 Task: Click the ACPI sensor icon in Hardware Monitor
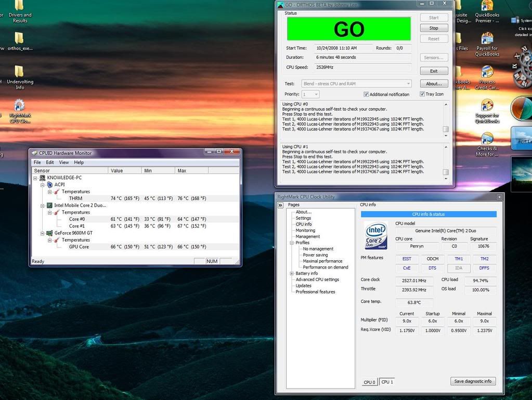(x=49, y=184)
